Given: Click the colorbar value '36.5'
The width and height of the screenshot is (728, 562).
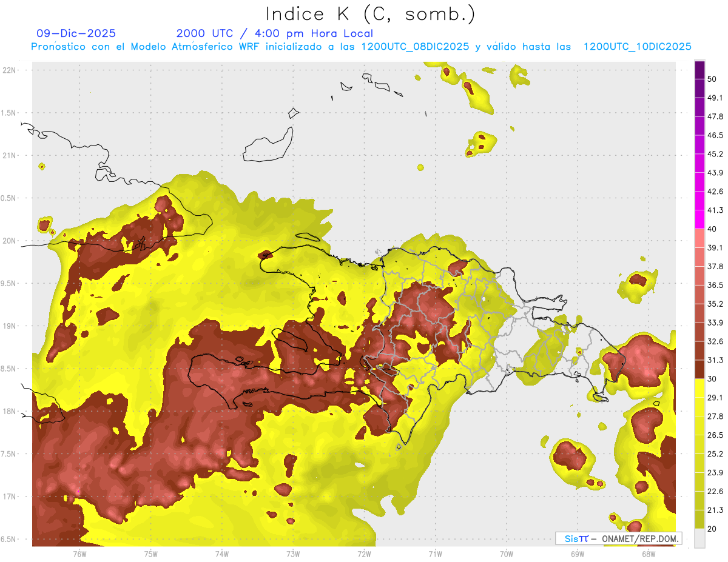Looking at the screenshot, I should [715, 285].
